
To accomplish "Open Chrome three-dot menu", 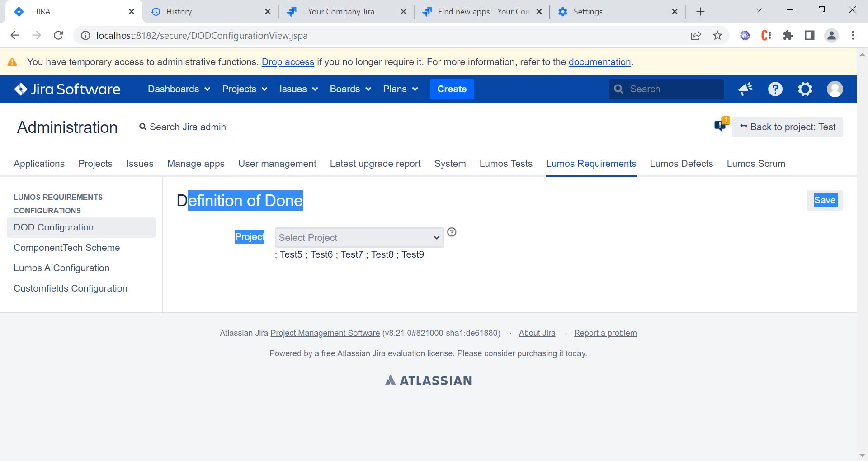I will (853, 35).
